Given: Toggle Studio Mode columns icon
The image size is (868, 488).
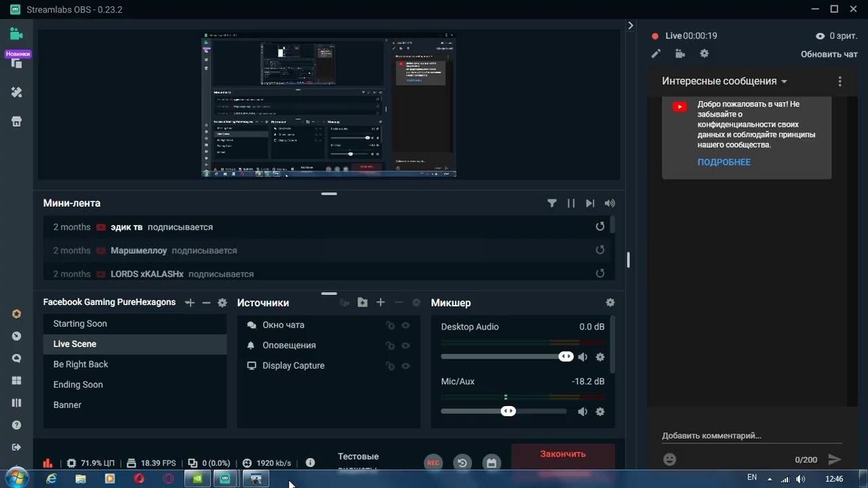Looking at the screenshot, I should coord(17,403).
